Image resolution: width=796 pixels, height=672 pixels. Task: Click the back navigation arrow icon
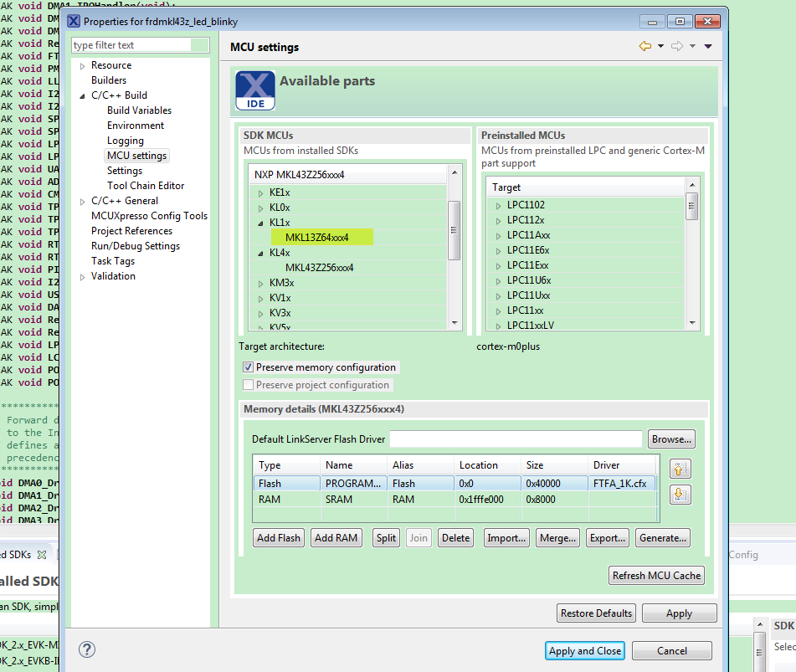click(x=645, y=46)
